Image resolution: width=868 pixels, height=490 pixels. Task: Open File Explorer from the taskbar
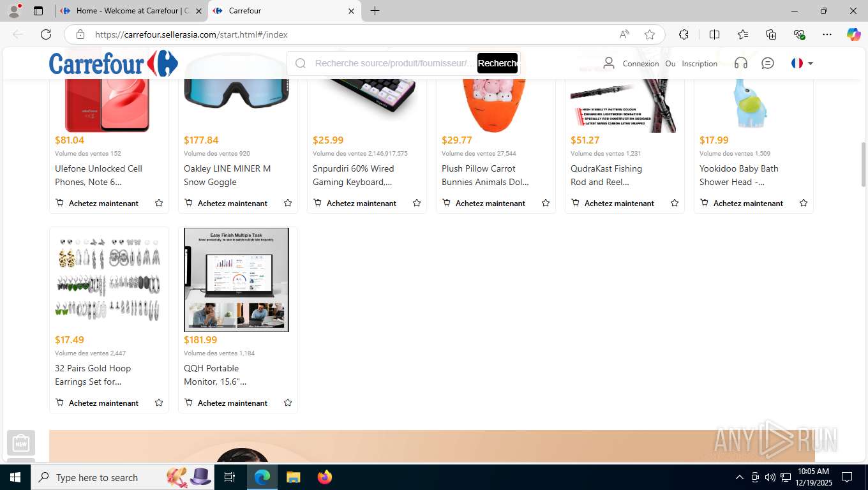(293, 477)
